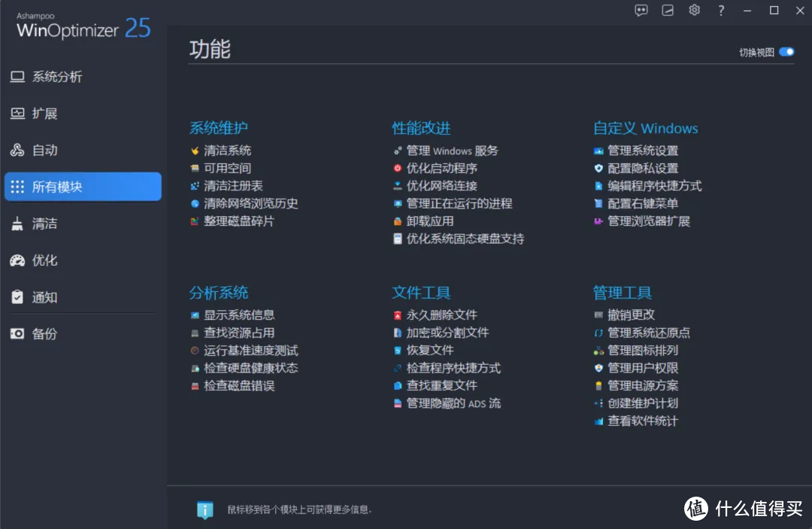Open 加密或分割文件 tool

click(x=441, y=333)
